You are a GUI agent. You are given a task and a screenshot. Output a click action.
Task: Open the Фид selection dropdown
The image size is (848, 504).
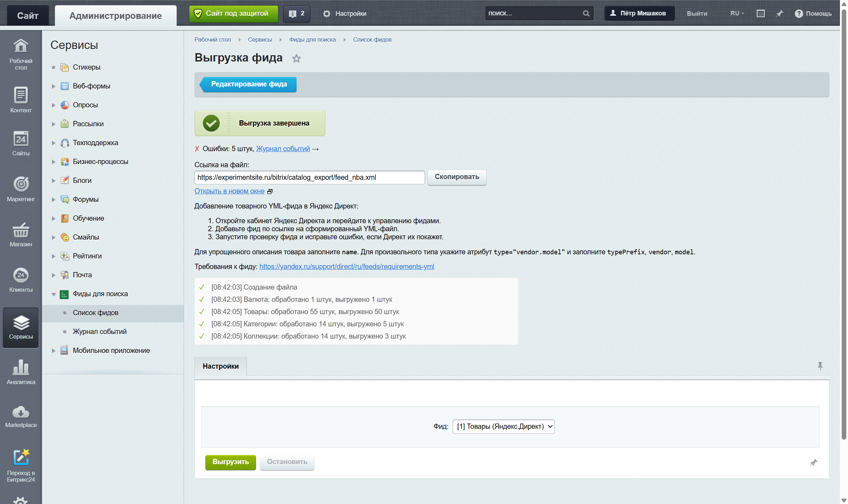503,426
